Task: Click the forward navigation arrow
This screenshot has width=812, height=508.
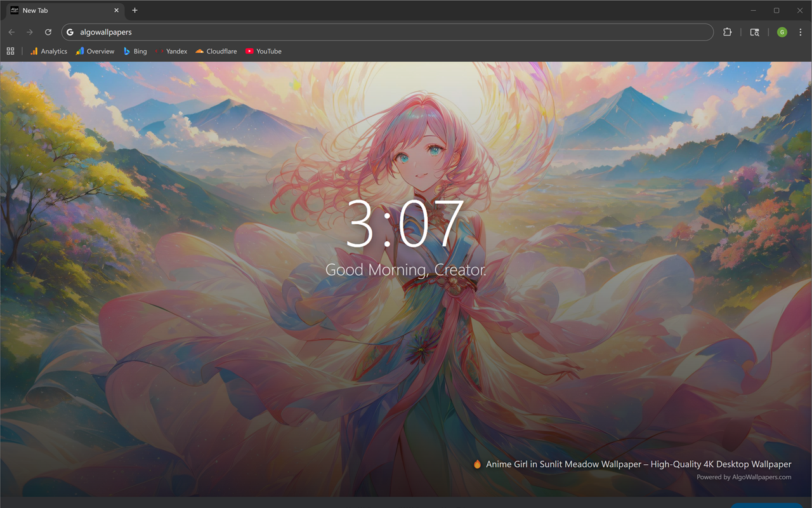Action: click(29, 32)
